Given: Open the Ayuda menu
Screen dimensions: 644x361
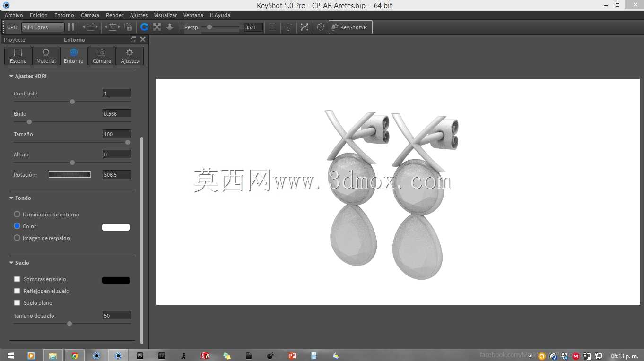Looking at the screenshot, I should 220,15.
